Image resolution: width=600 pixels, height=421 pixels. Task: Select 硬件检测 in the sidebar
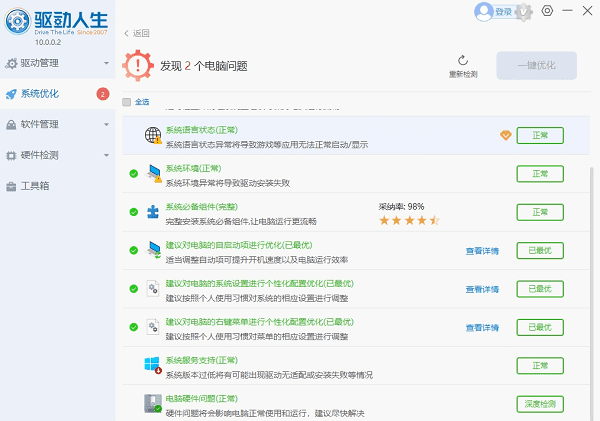tap(57, 155)
